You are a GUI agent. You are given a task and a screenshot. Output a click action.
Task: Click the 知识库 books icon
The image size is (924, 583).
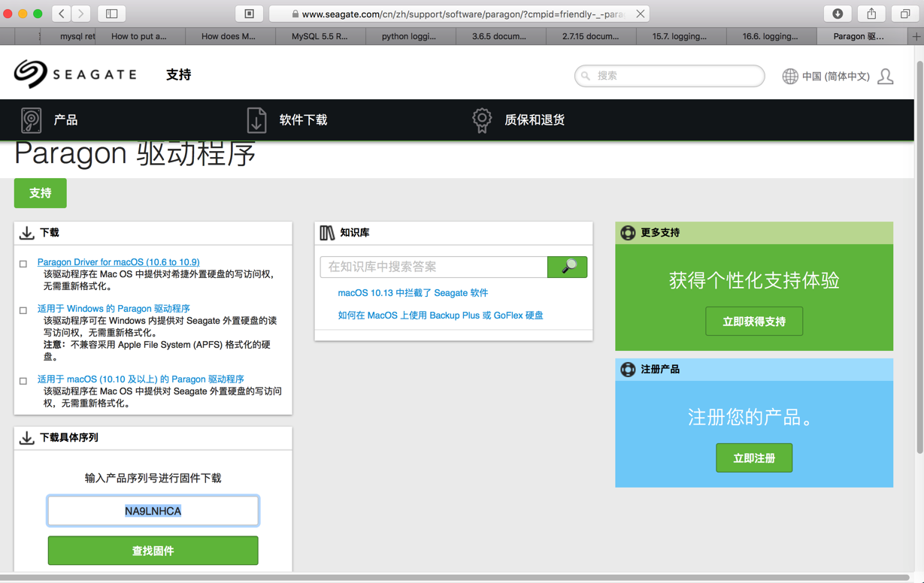[x=327, y=233]
